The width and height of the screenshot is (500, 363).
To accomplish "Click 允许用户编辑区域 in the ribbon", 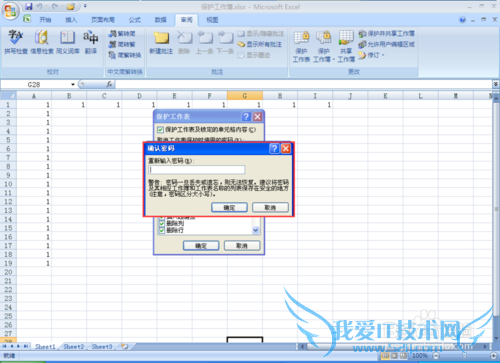I will pos(387,44).
